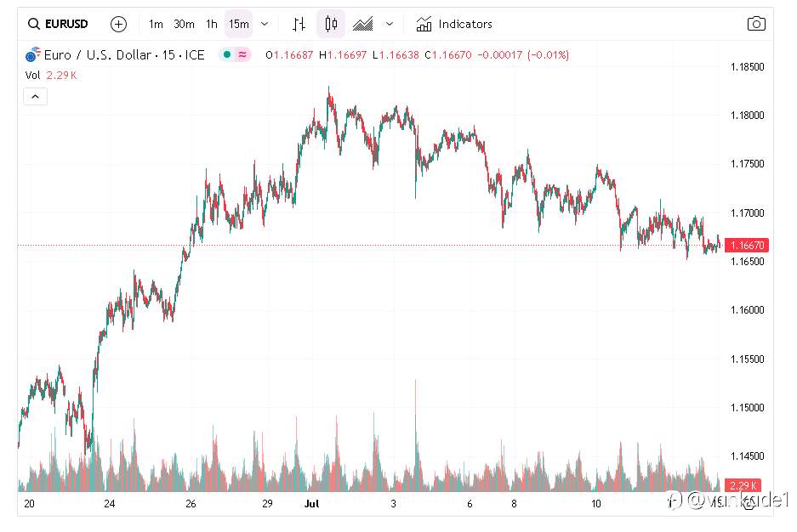Click the 1.17000 price axis label
This screenshot has height=532, width=797.
[x=747, y=213]
